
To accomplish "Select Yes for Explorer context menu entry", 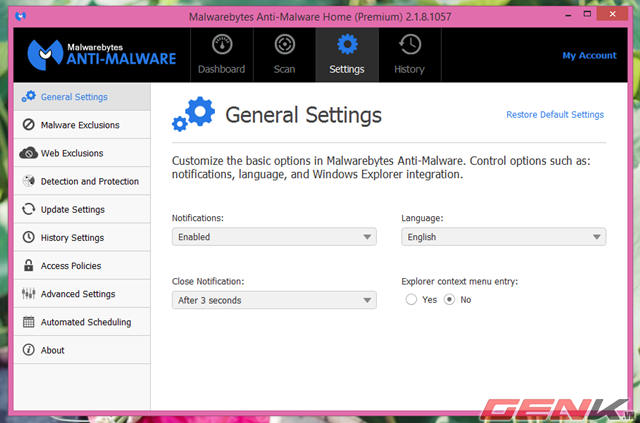I will [411, 299].
